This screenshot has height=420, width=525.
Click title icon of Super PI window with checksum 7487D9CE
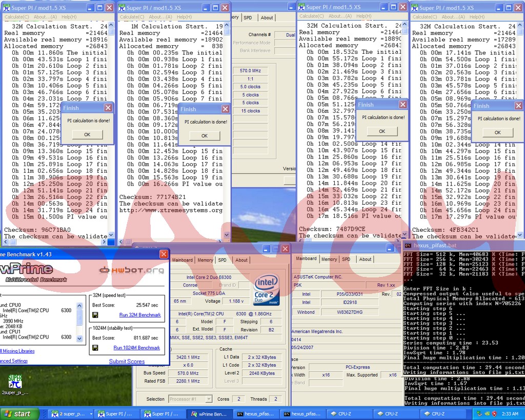[301, 7]
